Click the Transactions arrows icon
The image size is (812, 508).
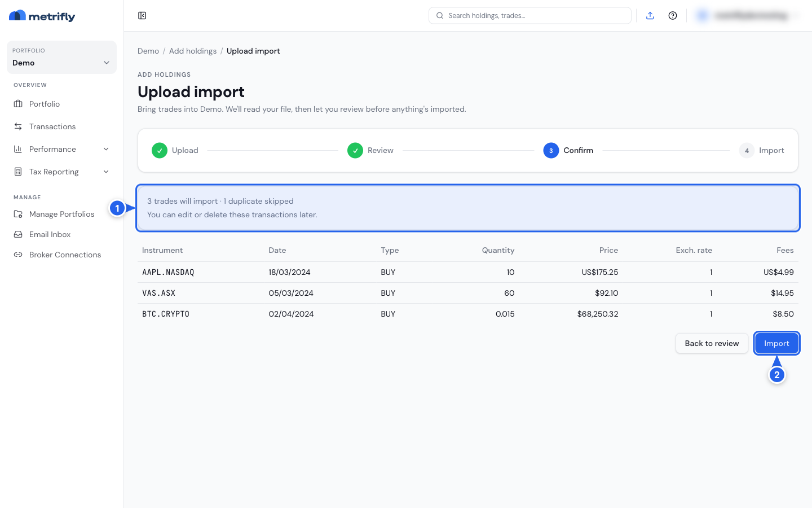tap(18, 126)
